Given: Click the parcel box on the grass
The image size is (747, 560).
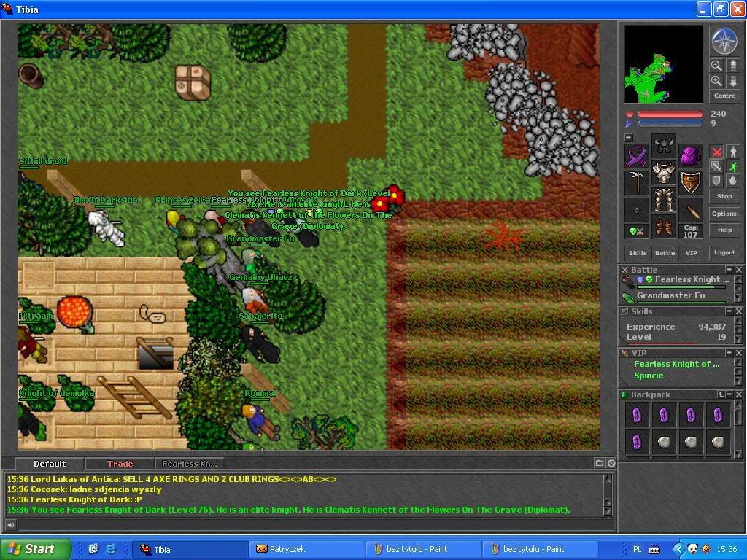Looking at the screenshot, I should pos(193,82).
